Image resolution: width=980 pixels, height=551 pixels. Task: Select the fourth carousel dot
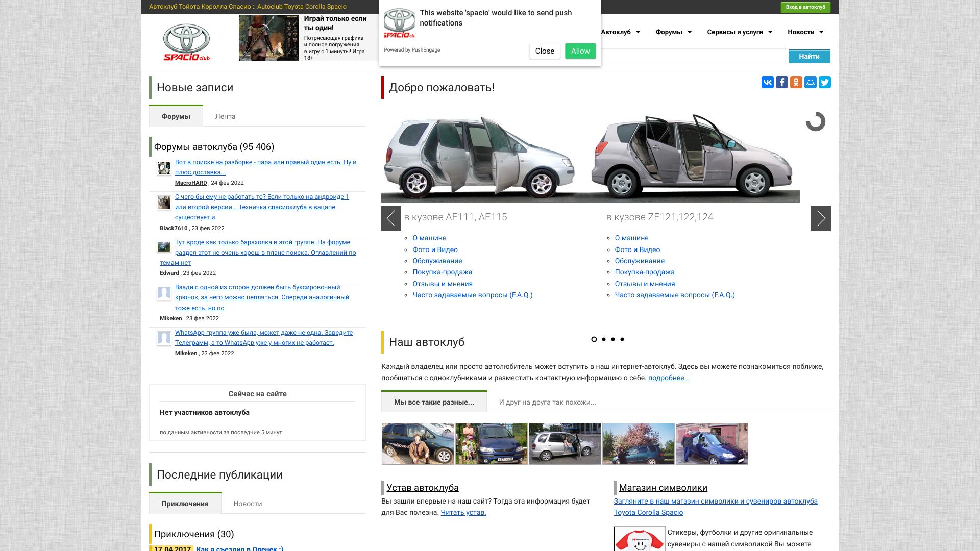point(622,339)
